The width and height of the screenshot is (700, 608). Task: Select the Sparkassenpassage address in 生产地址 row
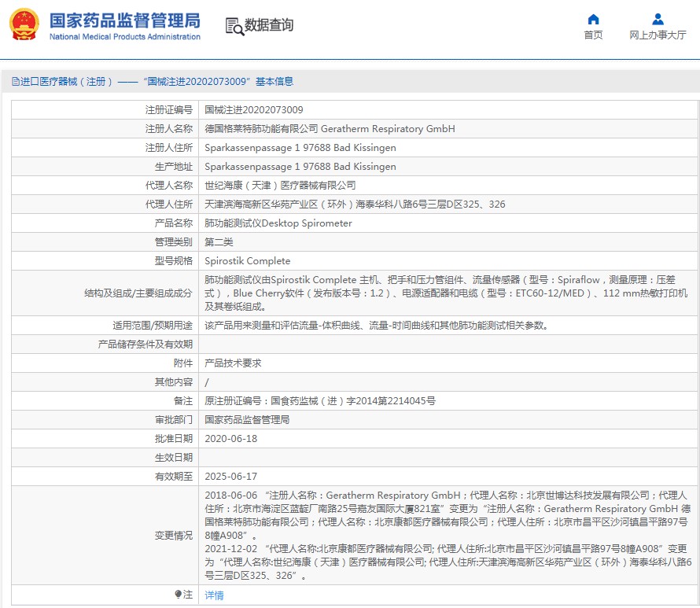(300, 167)
